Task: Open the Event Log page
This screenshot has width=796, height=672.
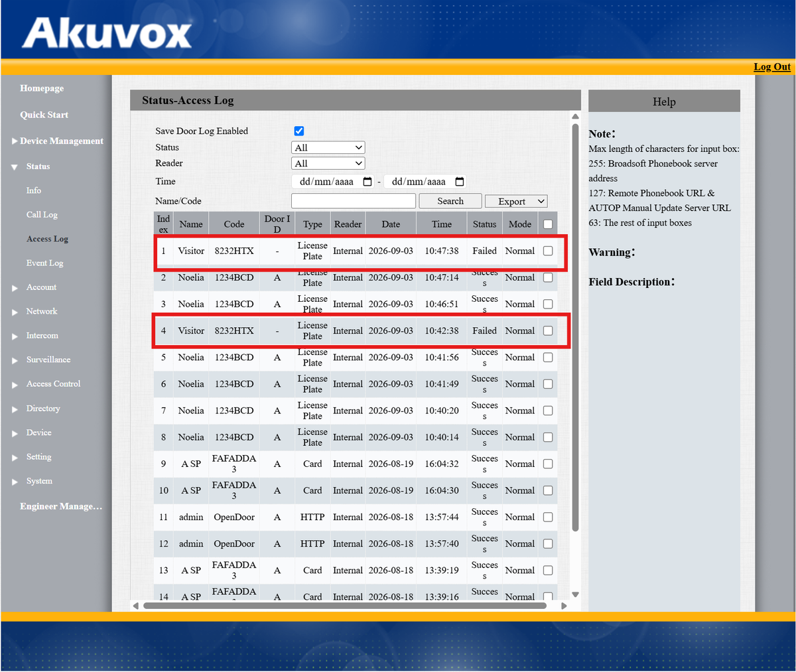Action: click(45, 263)
